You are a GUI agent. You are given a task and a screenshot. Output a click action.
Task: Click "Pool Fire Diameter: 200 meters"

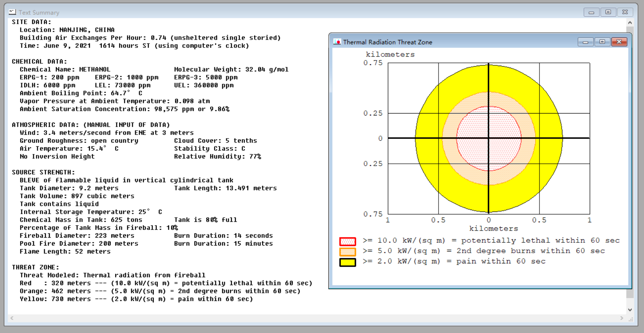(79, 244)
